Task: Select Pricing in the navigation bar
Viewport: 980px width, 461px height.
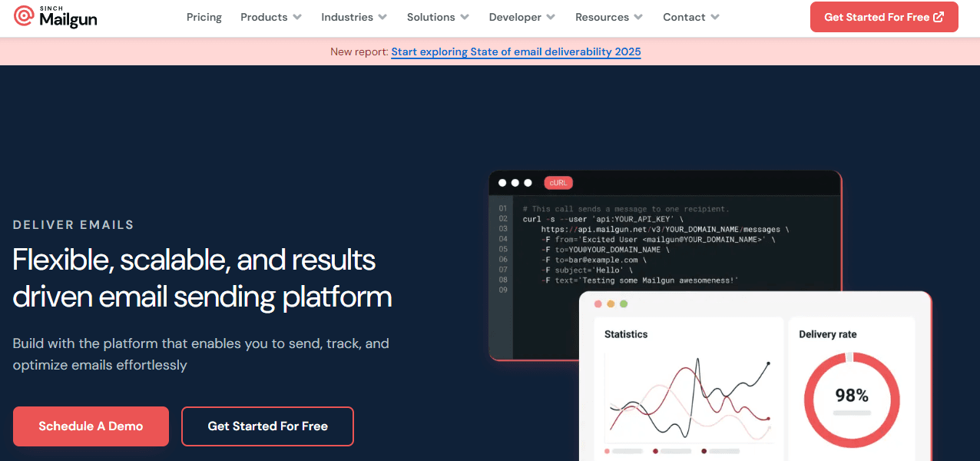Action: click(x=204, y=16)
